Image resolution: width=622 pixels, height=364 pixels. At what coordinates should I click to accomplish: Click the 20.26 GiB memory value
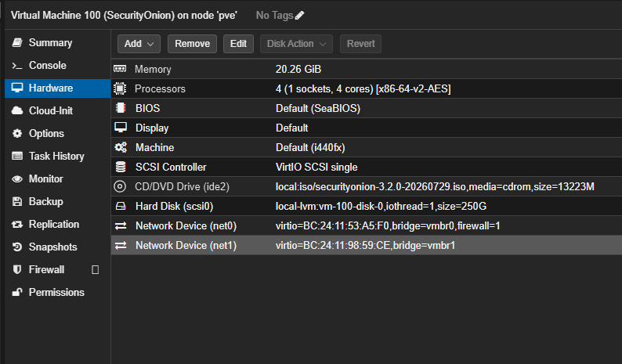click(x=298, y=70)
